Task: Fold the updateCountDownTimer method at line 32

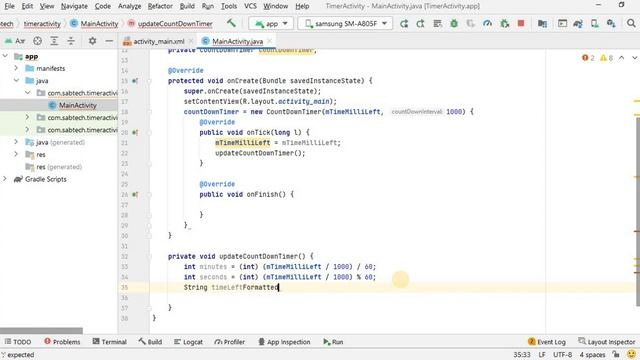Action: [x=149, y=256]
